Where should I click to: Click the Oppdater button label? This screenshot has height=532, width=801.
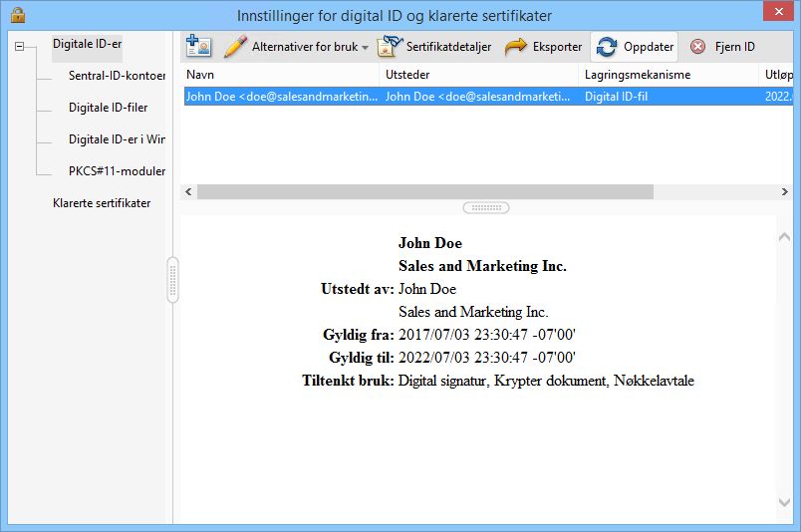(x=649, y=47)
